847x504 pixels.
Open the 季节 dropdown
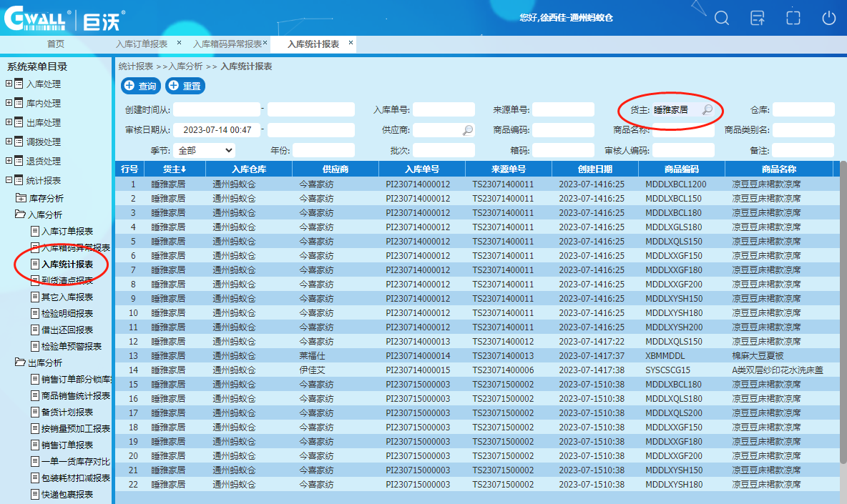205,151
